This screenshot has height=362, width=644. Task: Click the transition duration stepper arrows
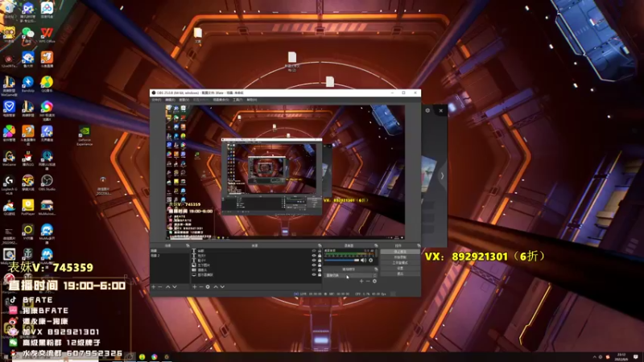(375, 275)
